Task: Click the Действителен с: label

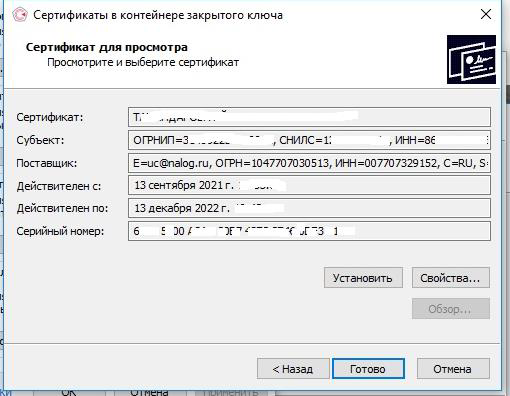Action: pyautogui.click(x=59, y=186)
